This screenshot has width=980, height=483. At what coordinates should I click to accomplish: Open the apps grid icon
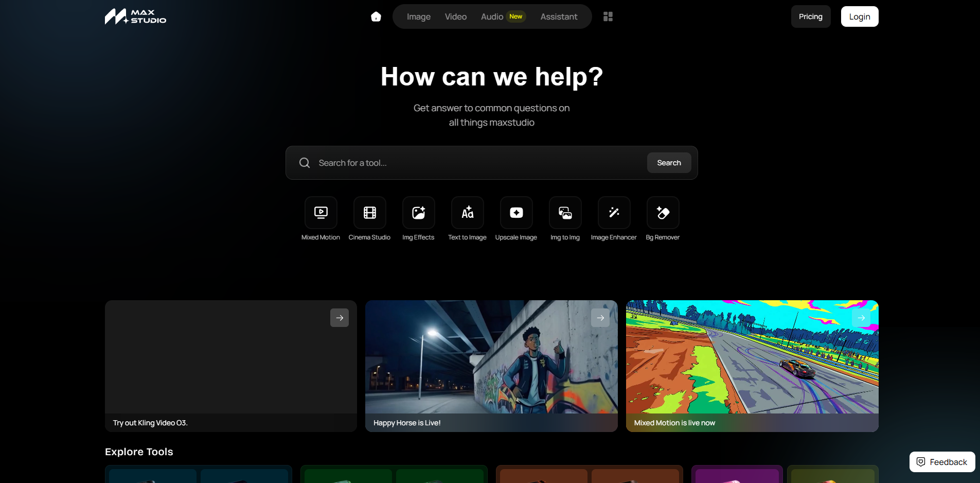(608, 16)
